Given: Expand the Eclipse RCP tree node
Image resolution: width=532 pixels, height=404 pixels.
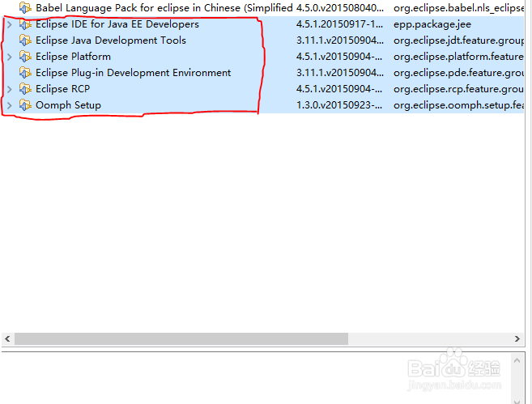Looking at the screenshot, I should (x=10, y=89).
